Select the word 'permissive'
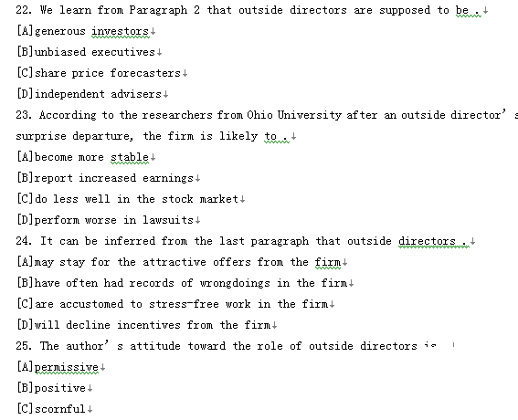518x420 pixels. (x=67, y=367)
